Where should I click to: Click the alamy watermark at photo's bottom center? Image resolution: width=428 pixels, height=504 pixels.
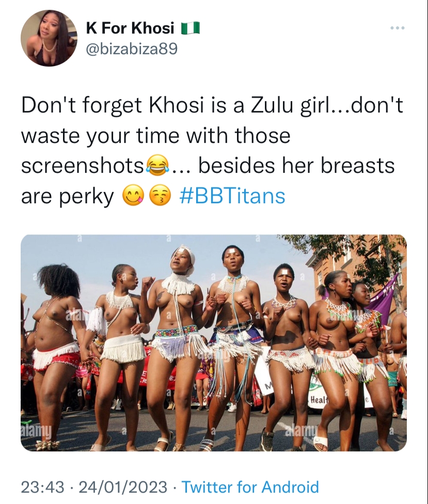click(302, 431)
